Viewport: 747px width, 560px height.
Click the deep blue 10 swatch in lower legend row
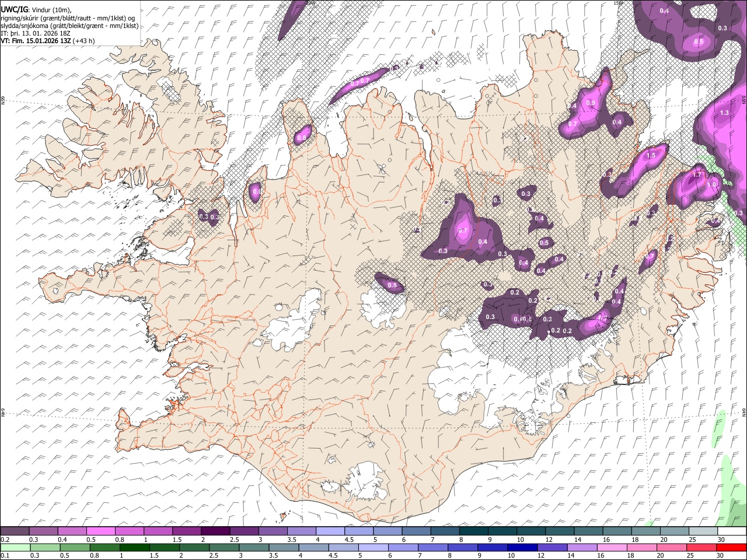[x=522, y=547]
